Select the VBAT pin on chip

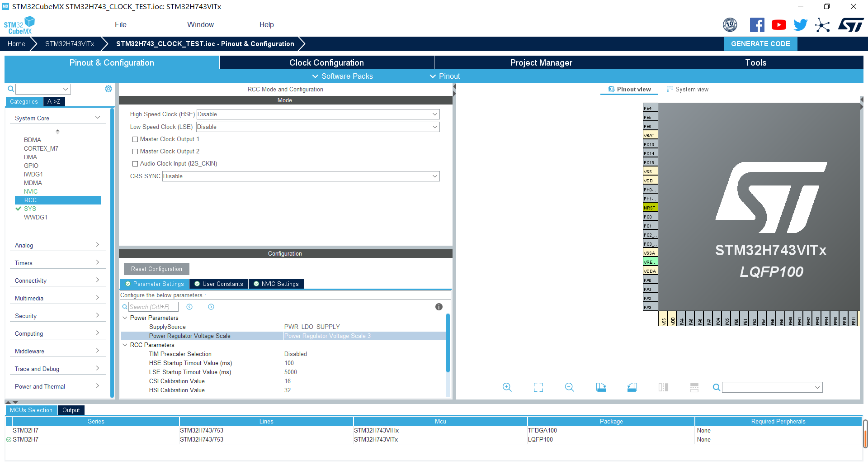click(651, 135)
